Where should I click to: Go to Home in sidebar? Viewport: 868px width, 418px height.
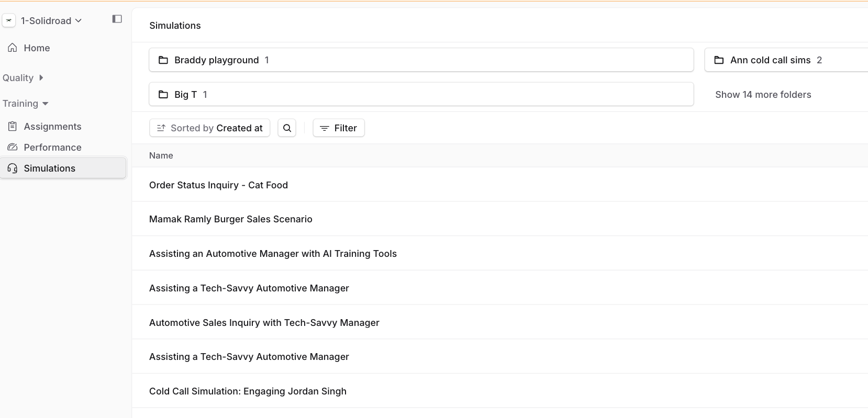tap(37, 48)
